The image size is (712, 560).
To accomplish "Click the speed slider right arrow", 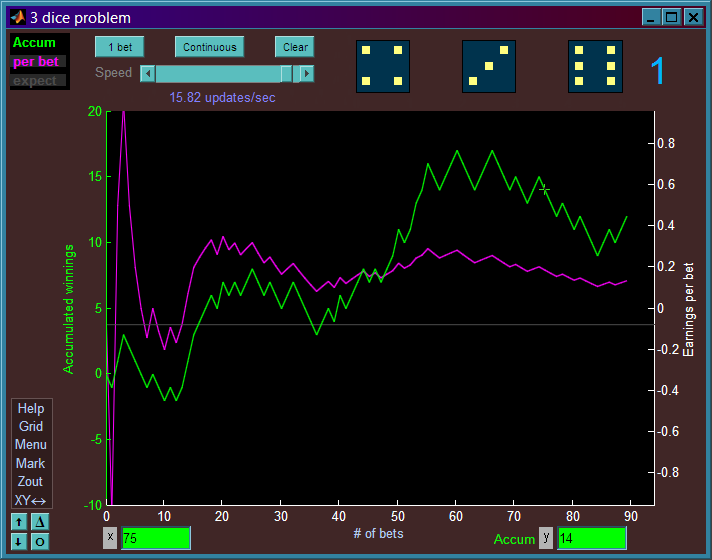I will [x=307, y=74].
